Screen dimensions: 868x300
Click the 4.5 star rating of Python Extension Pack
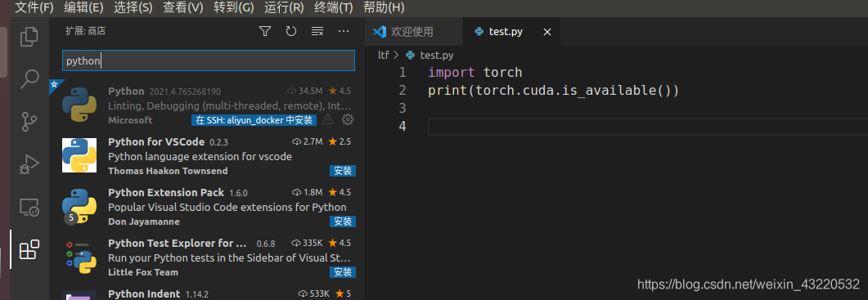pos(340,192)
